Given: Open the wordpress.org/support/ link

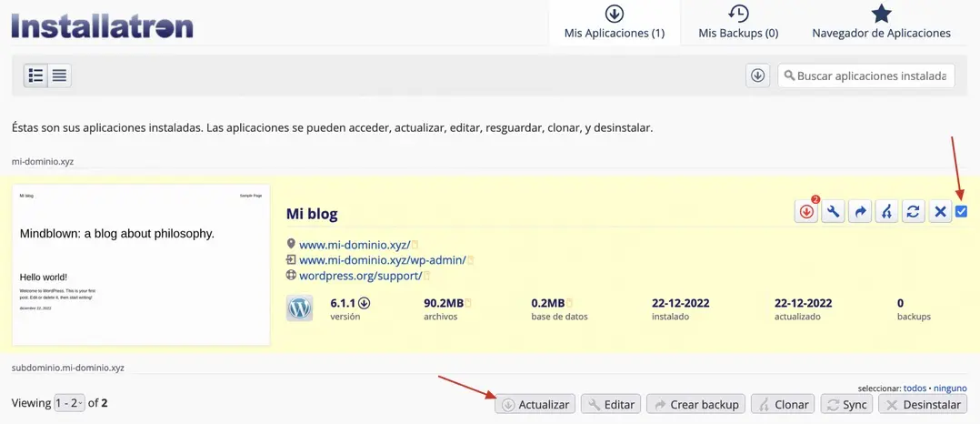Looking at the screenshot, I should (361, 275).
